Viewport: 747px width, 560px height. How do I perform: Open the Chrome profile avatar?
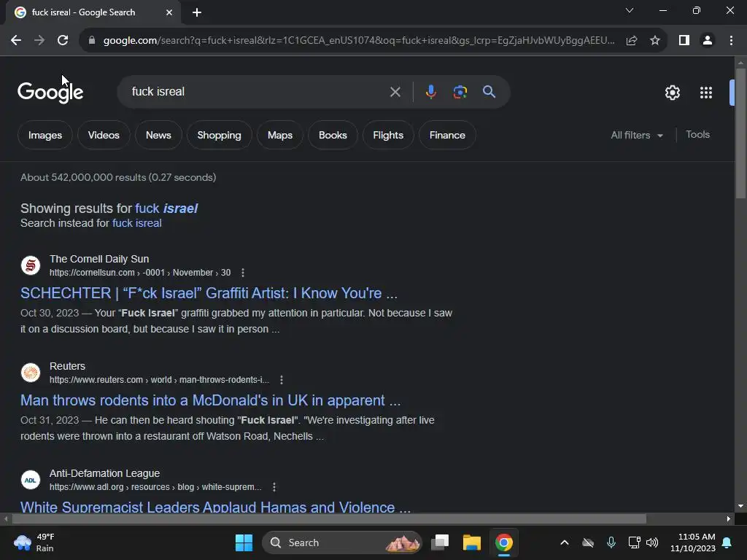[708, 41]
